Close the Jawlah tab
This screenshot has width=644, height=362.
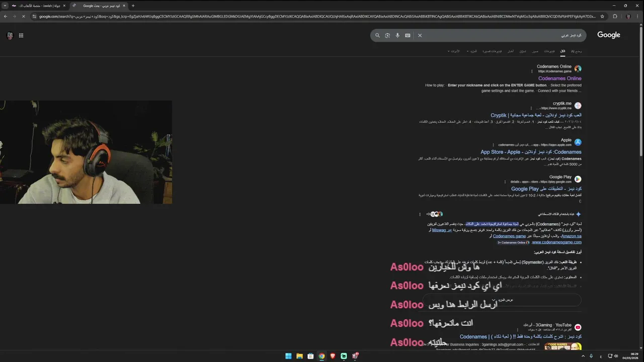[x=64, y=6]
